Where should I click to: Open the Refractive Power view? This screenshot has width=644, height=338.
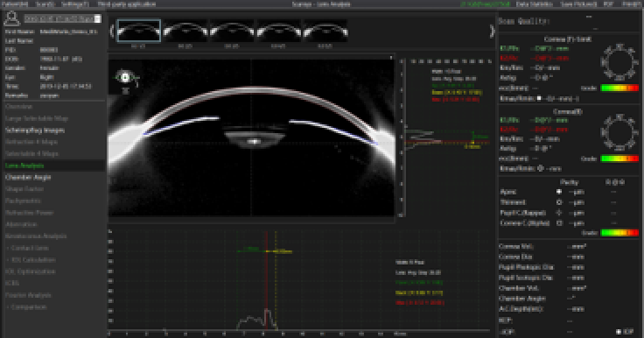pyautogui.click(x=29, y=213)
